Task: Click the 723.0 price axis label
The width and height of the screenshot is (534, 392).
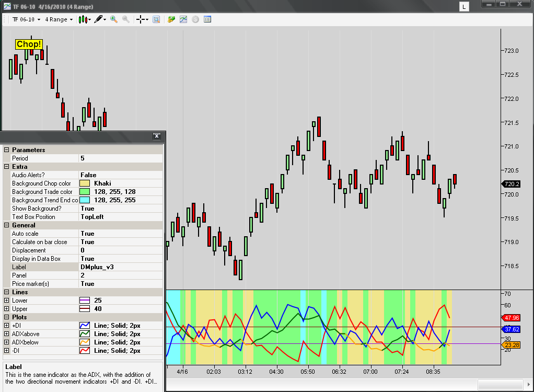Action: [511, 51]
